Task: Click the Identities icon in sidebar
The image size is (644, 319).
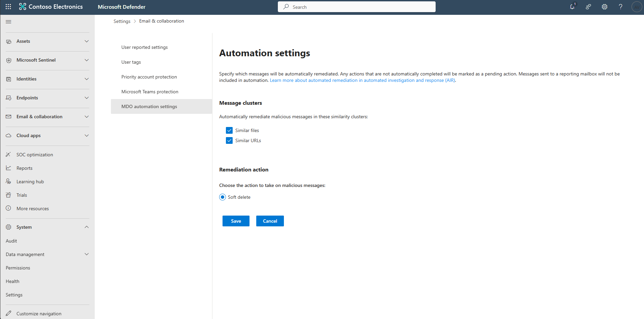Action: point(9,79)
